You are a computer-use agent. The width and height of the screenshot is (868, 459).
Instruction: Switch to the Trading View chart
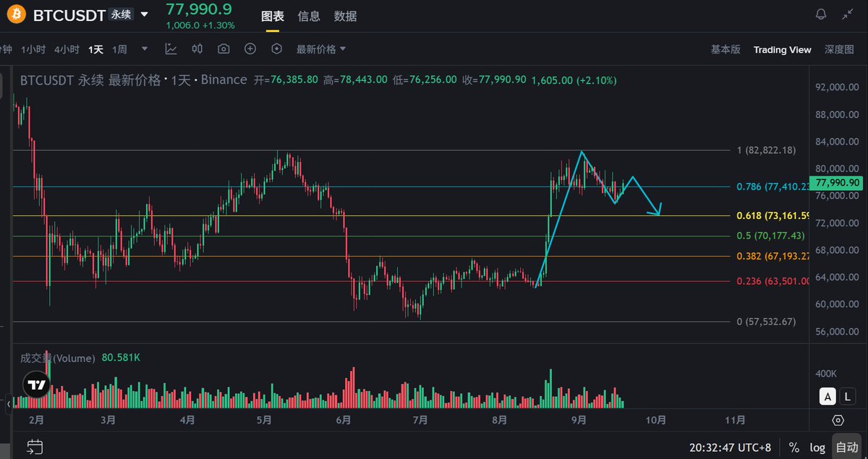[782, 50]
